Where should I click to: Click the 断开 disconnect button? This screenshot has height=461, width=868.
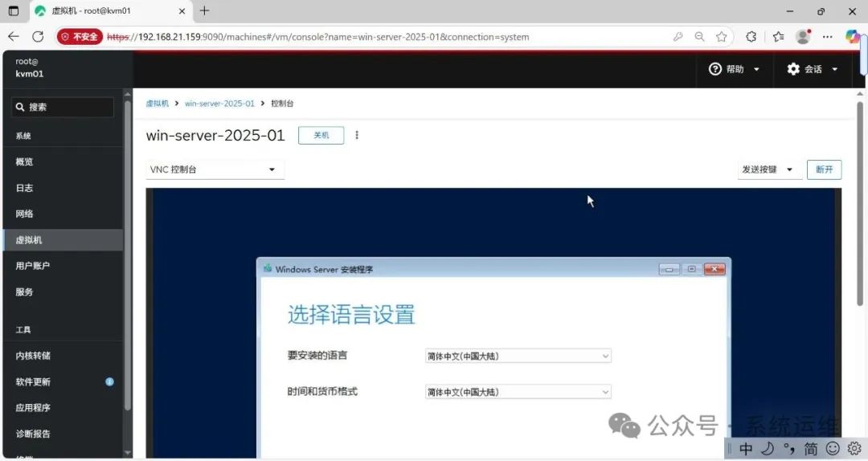tap(825, 169)
